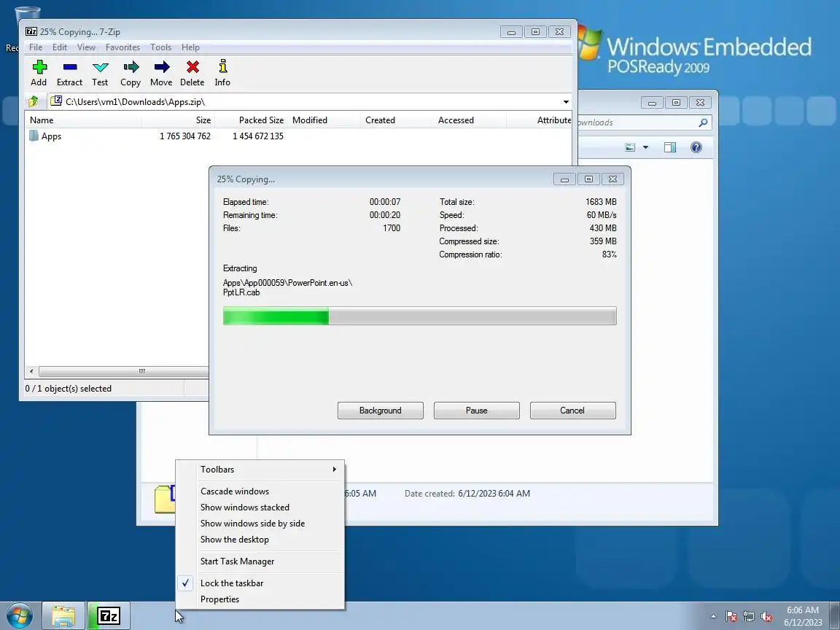Open the Tools menu
This screenshot has height=630, width=840.
tap(160, 47)
